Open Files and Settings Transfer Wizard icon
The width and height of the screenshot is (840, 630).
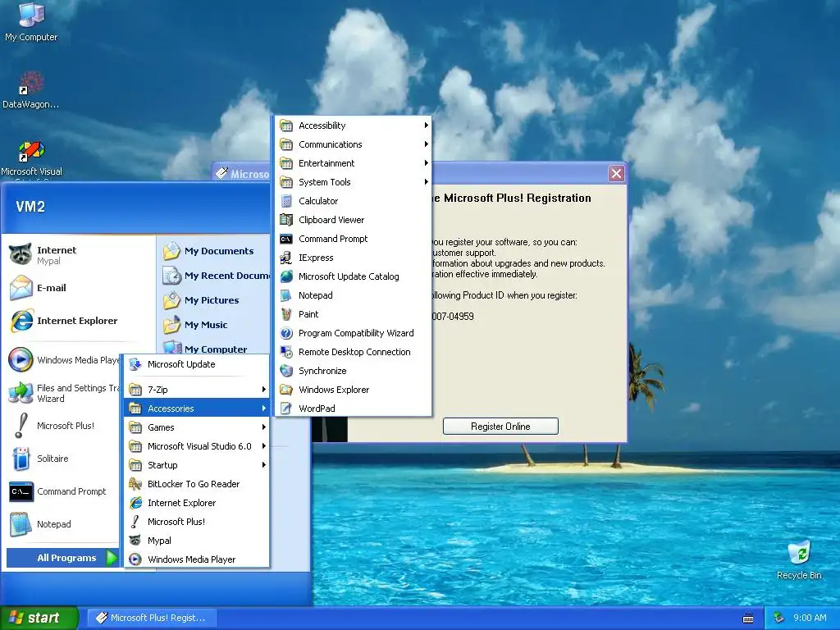[x=21, y=393]
